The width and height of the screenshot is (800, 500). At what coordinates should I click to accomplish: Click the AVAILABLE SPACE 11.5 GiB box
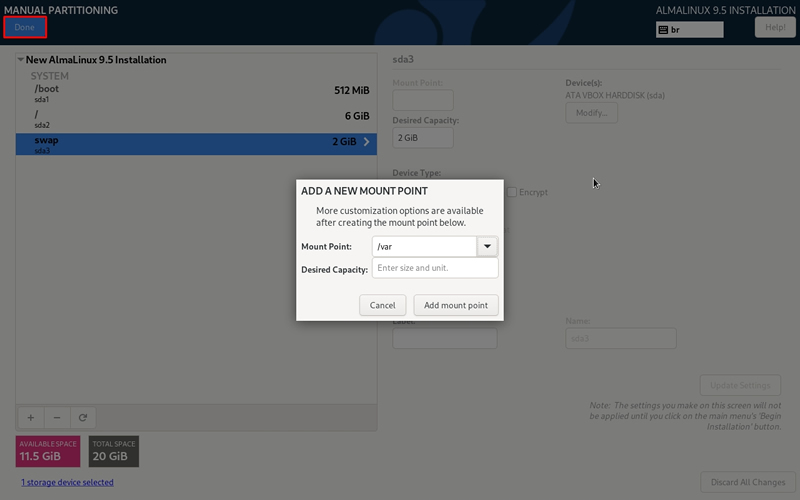click(48, 451)
